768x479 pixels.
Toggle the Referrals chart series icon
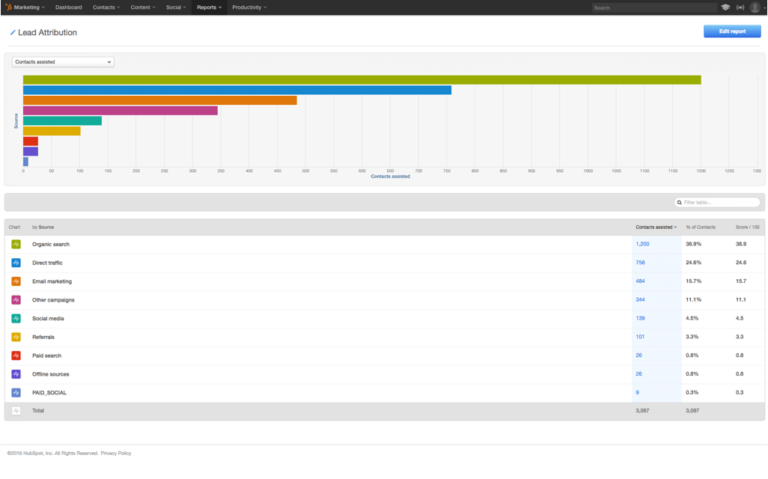[x=16, y=337]
